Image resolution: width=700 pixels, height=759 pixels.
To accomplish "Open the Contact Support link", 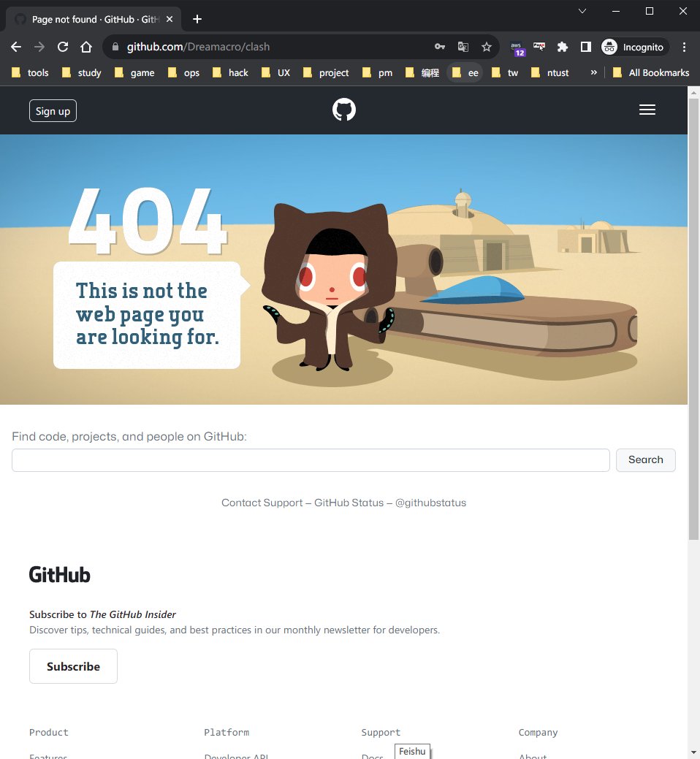I will 262,503.
